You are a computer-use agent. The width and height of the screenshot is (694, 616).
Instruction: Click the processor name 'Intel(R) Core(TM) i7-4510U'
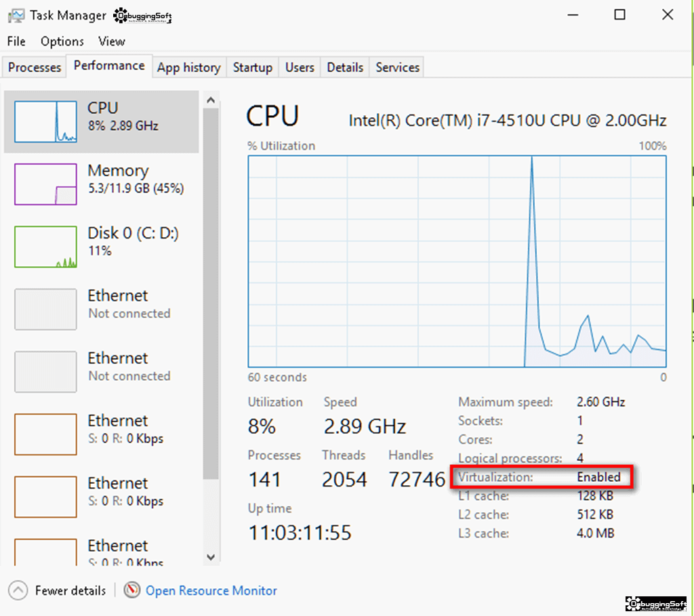(x=447, y=121)
